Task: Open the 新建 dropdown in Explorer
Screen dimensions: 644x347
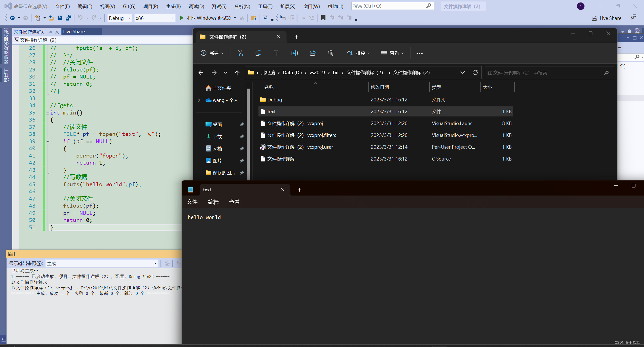Action: 212,53
